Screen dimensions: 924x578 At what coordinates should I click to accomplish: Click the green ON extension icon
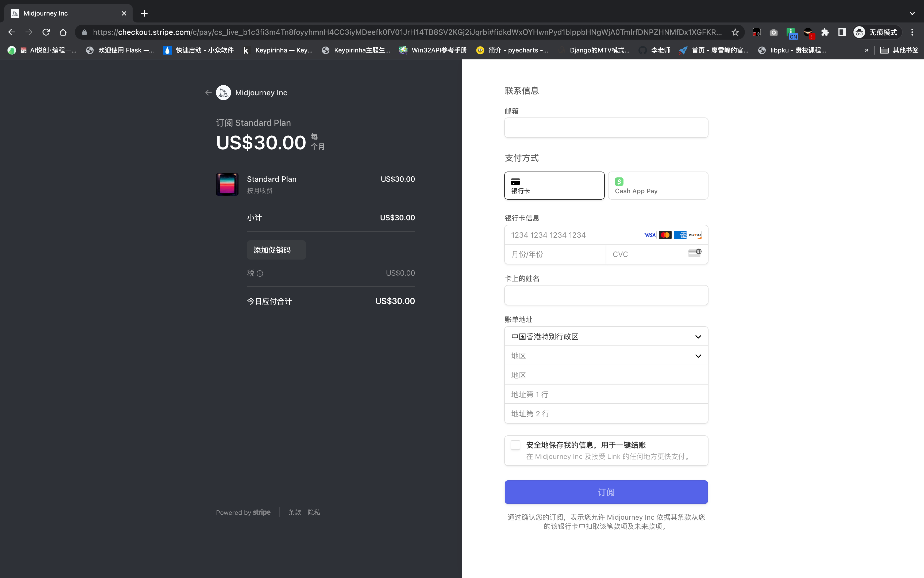pos(792,33)
